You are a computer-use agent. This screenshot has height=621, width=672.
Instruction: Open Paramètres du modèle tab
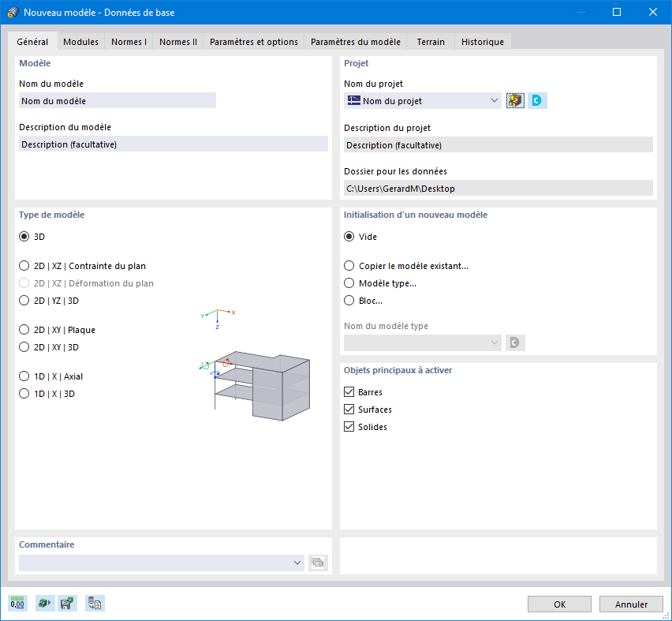click(x=356, y=42)
